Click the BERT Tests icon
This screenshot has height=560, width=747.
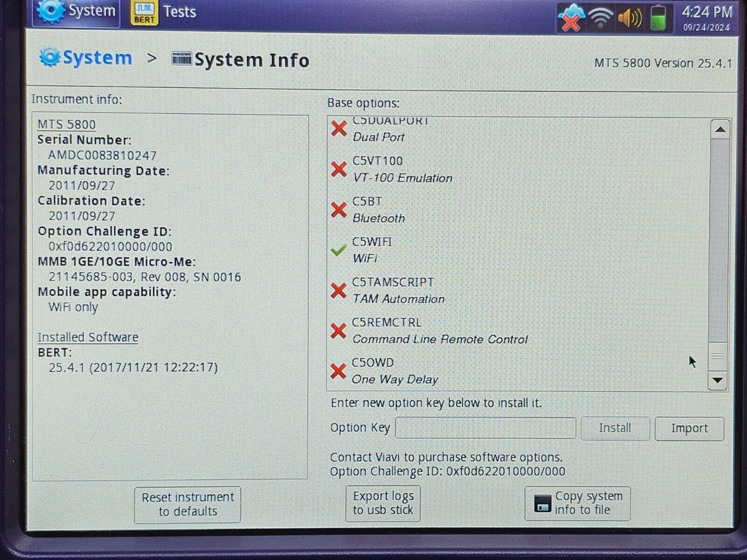click(x=144, y=12)
